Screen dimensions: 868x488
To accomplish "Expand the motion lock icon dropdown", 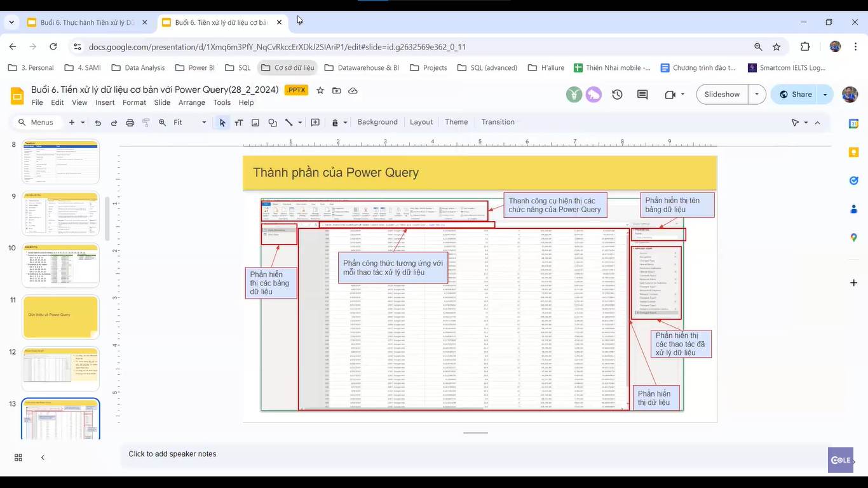I will point(345,123).
